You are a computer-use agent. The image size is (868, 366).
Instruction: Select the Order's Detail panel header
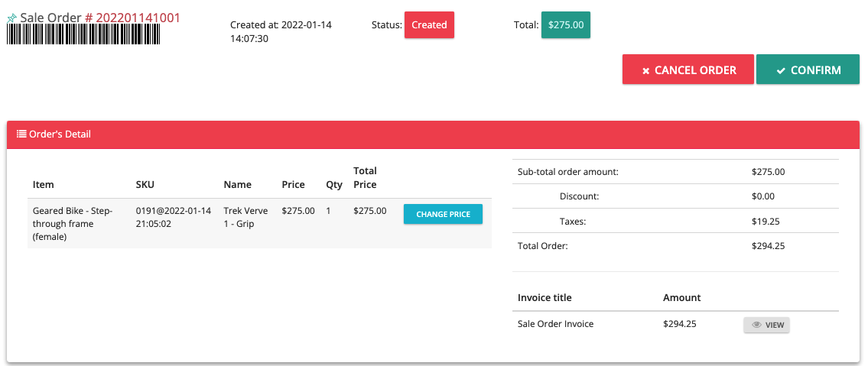(434, 134)
